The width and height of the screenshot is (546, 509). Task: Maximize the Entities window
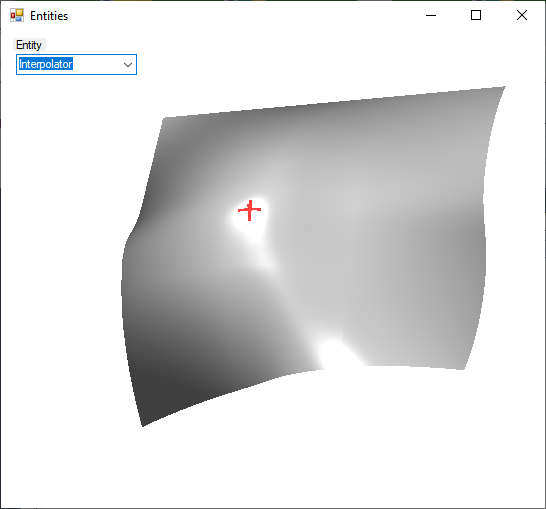476,15
